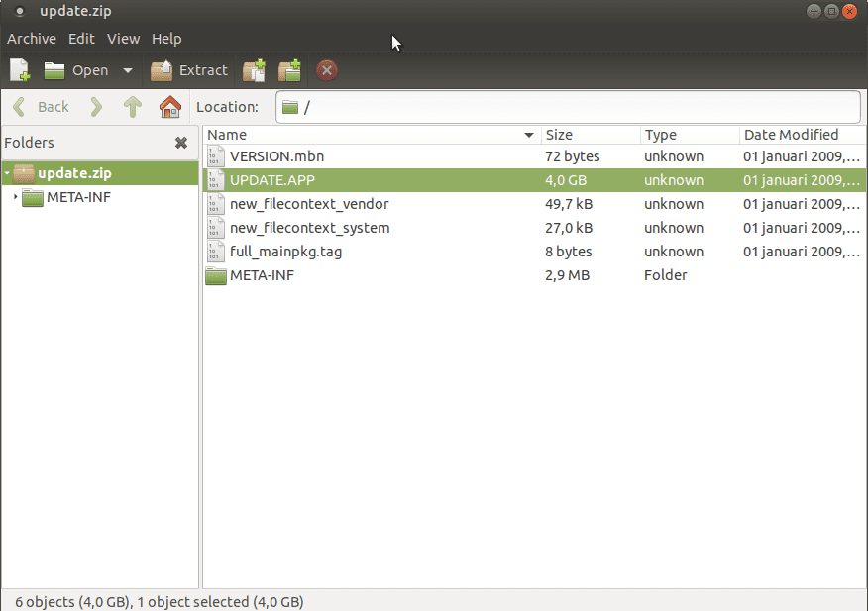Click the Extract button

[189, 70]
